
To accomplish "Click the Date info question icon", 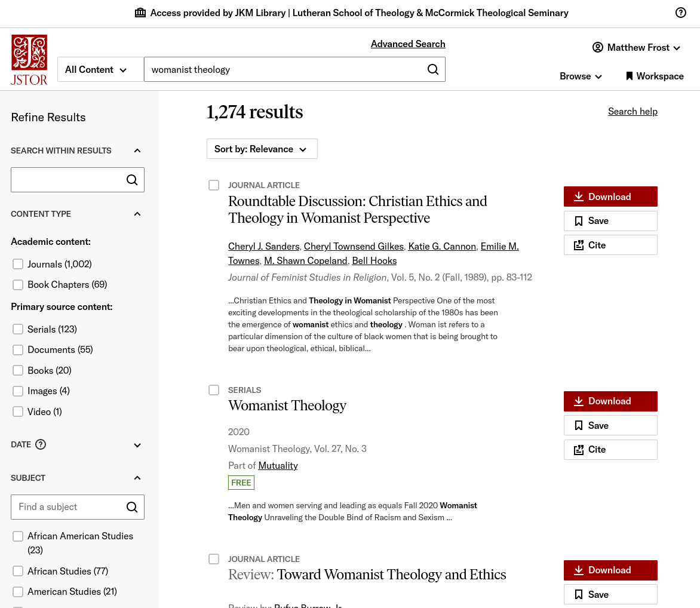I will coord(40,444).
